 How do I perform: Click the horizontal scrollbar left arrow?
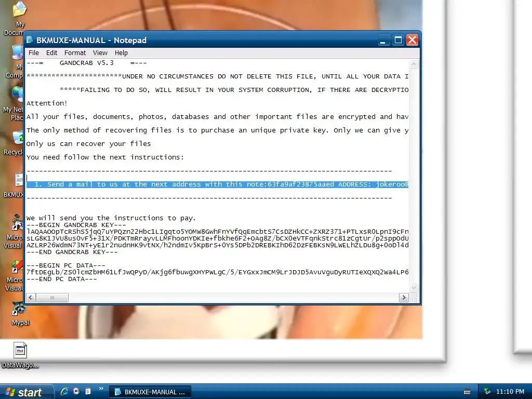pyautogui.click(x=31, y=298)
